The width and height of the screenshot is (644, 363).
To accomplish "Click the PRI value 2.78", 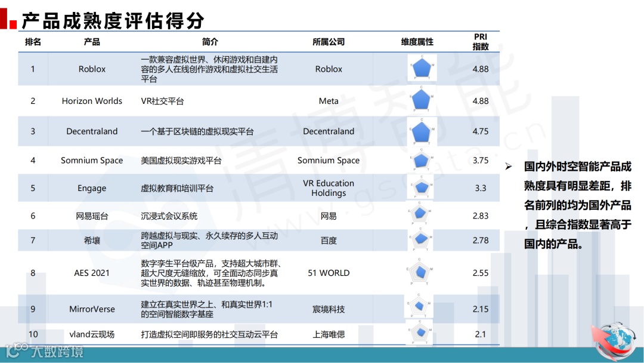I will pos(481,241).
